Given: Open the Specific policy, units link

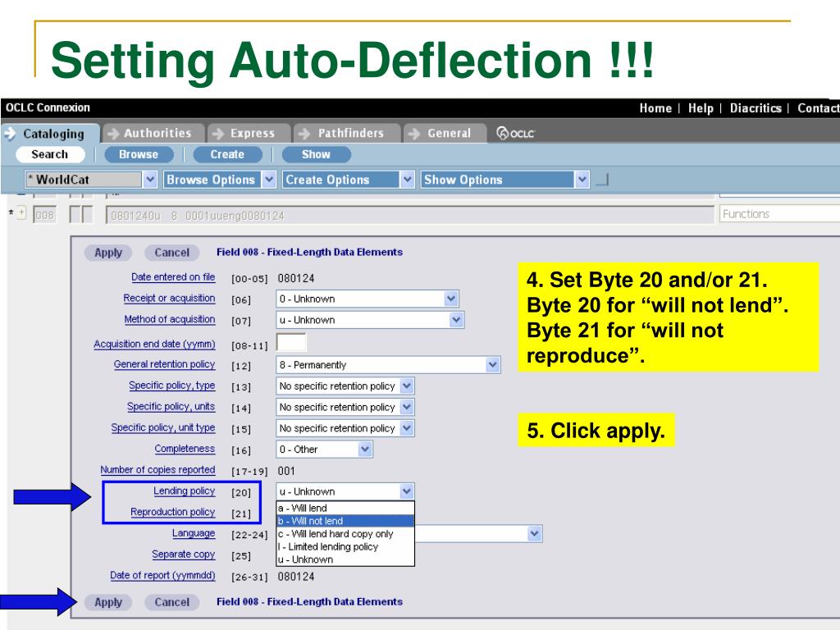Looking at the screenshot, I should 171,407.
